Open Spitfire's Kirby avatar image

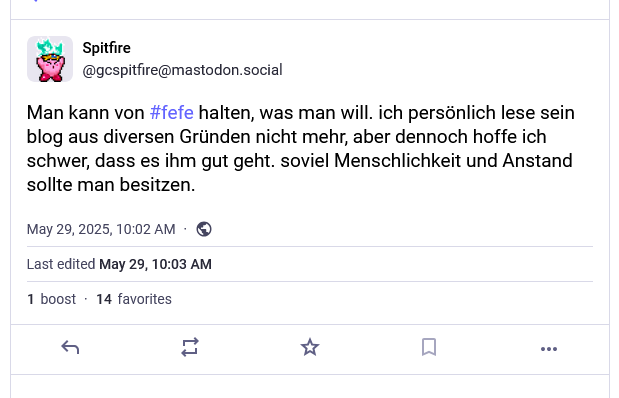pos(50,59)
